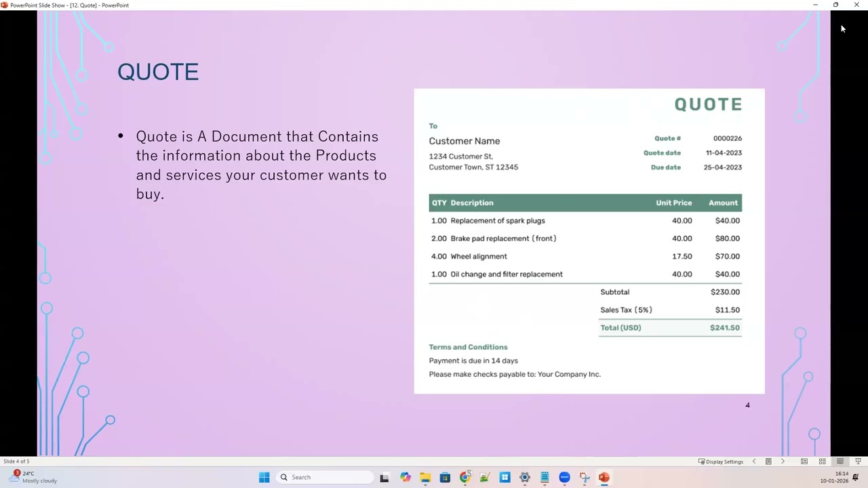Open Display Settings in status bar
The height and width of the screenshot is (488, 868).
click(x=721, y=462)
